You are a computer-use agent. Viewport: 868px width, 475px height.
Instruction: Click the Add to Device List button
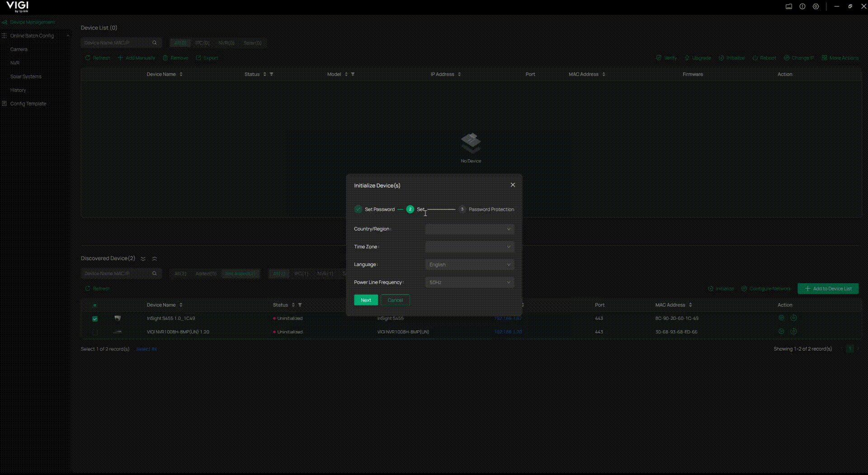(x=828, y=288)
